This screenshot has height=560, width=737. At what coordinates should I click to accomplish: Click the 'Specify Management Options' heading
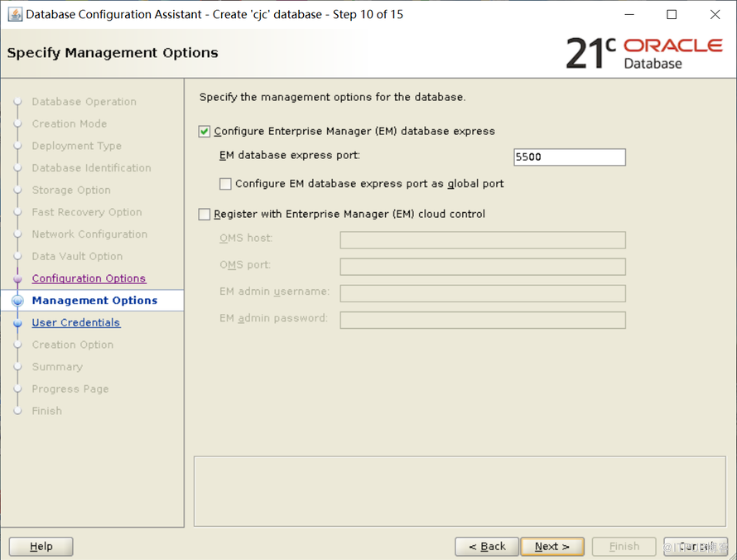click(x=113, y=53)
